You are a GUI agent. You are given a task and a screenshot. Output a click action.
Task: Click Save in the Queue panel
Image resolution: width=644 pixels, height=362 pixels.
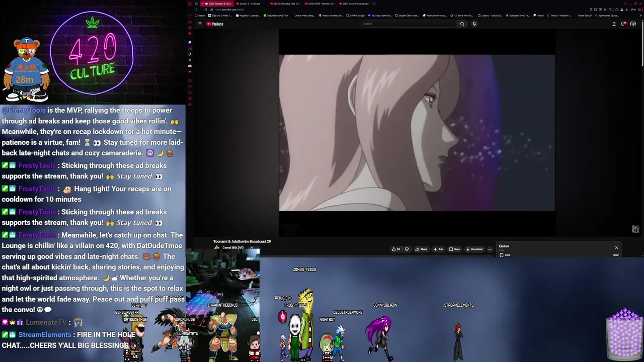[505, 255]
